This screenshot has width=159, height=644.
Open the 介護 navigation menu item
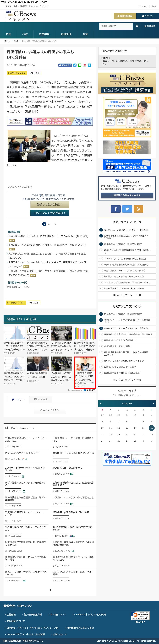[85, 34]
